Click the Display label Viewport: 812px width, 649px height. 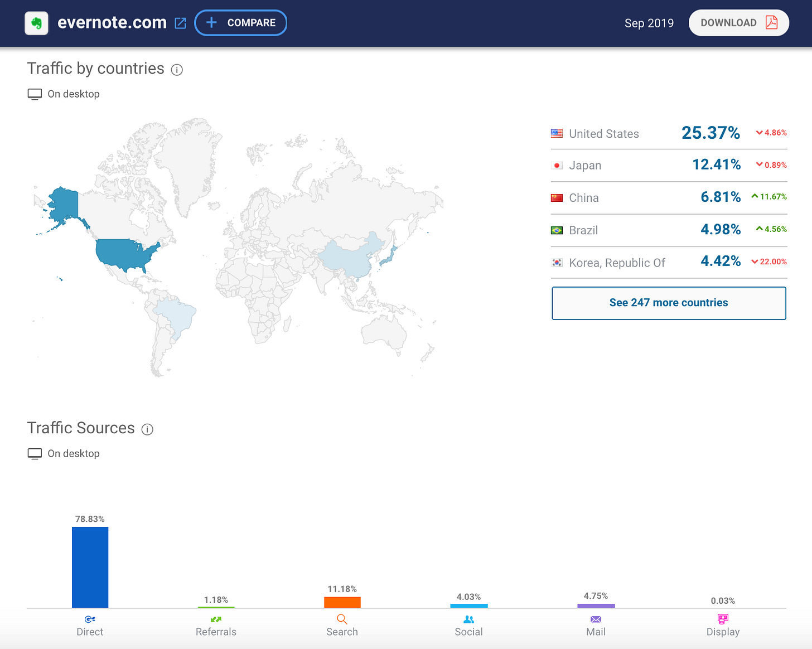(723, 632)
